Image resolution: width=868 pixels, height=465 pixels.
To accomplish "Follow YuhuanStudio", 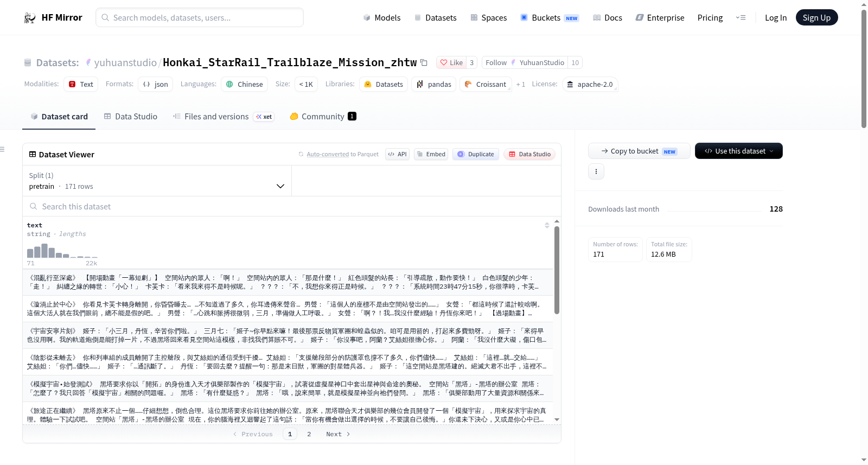I will tap(525, 62).
